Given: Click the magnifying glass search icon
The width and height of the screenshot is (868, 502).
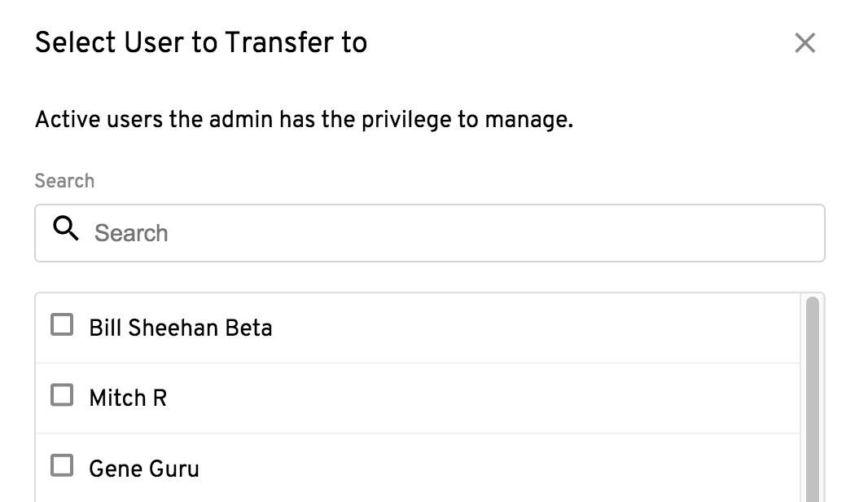Looking at the screenshot, I should pos(66,227).
